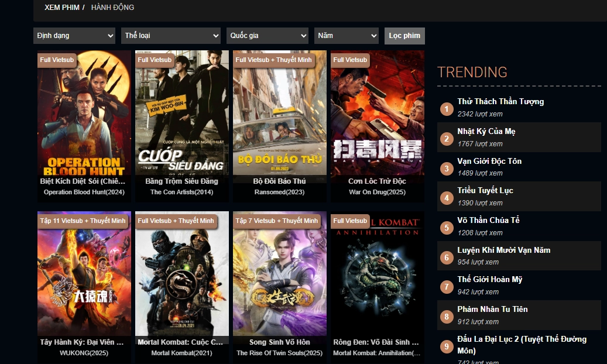The width and height of the screenshot is (607, 364).
Task: Click the number 1 trending rank badge
Action: point(447,109)
